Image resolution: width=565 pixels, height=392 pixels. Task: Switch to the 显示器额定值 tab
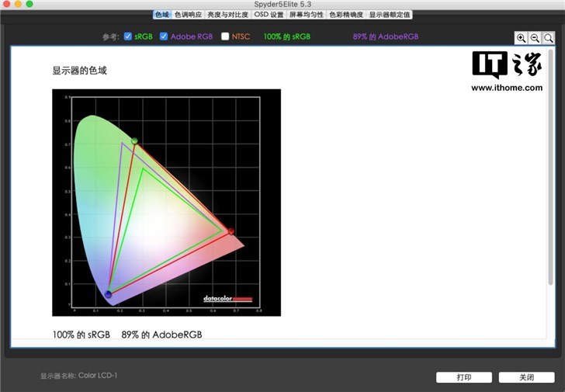(389, 15)
